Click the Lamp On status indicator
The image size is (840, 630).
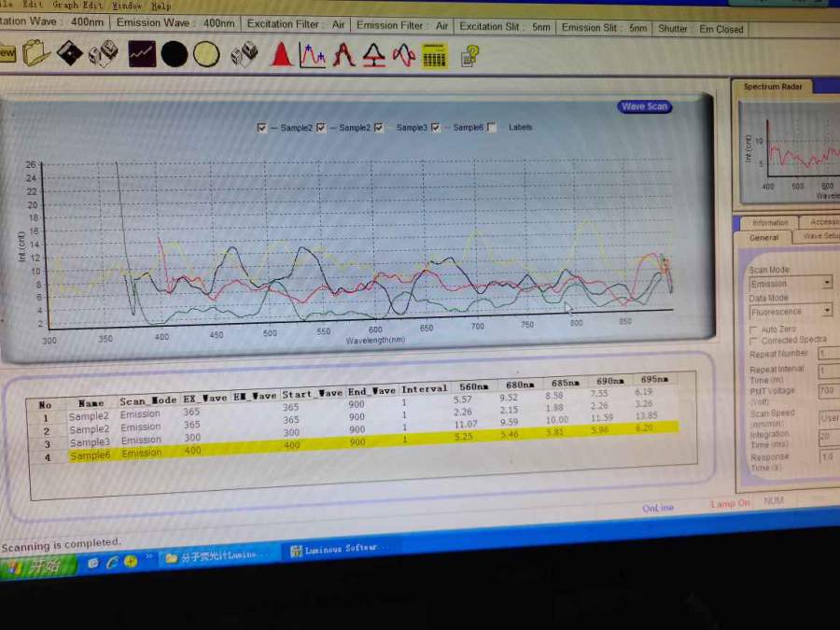[x=730, y=504]
